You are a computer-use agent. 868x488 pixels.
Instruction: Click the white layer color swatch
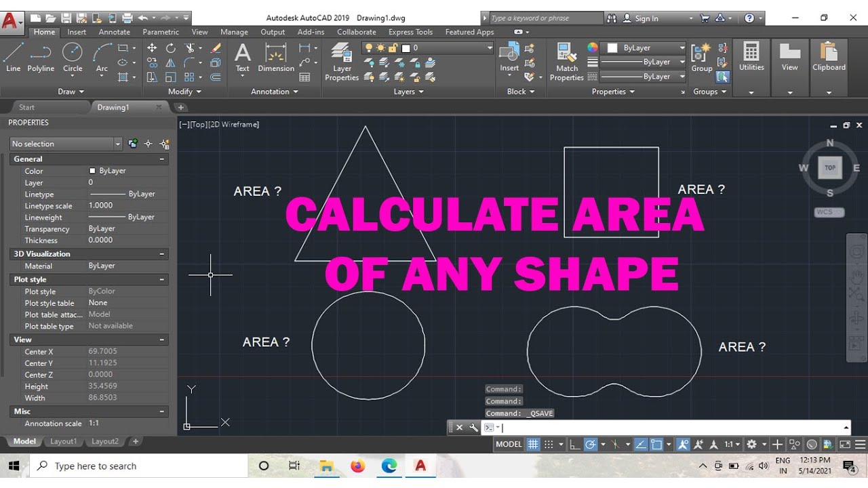click(x=406, y=48)
